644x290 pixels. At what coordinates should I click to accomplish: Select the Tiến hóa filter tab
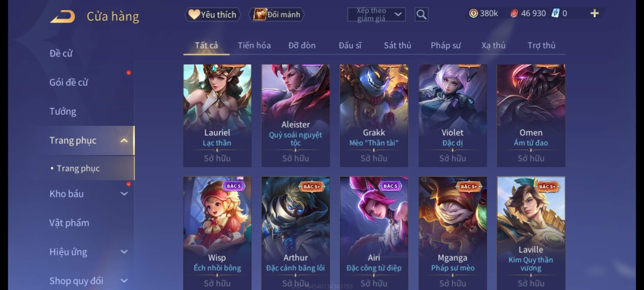click(x=254, y=45)
